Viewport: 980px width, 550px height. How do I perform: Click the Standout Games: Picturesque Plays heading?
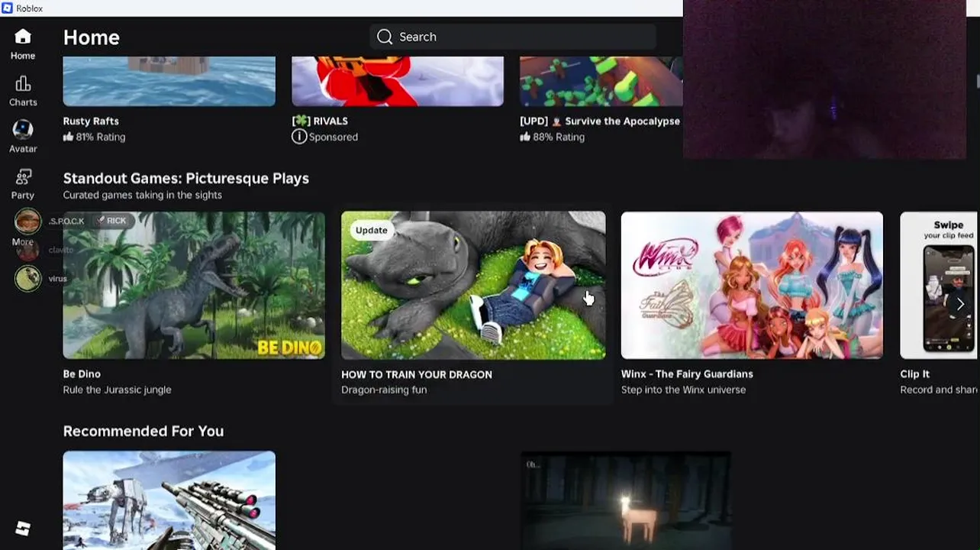[x=186, y=178]
